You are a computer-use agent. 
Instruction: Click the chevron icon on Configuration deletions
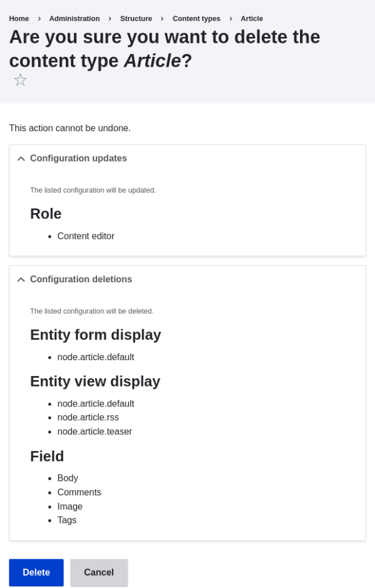coord(21,279)
